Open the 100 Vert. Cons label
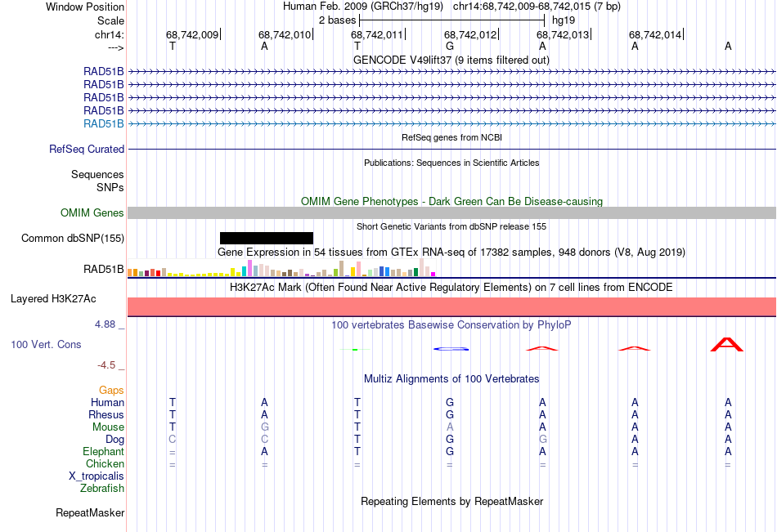This screenshot has width=777, height=532. pyautogui.click(x=46, y=344)
